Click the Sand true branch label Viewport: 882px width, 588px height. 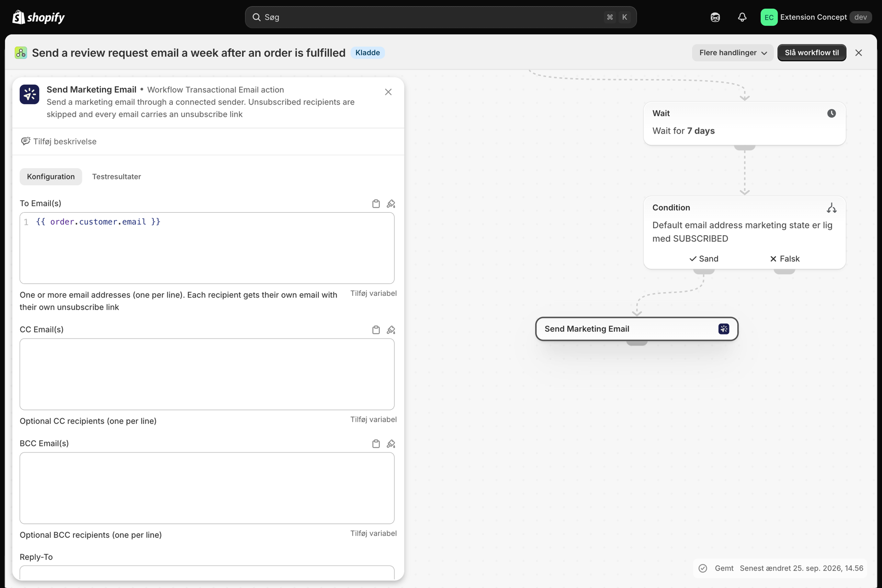704,259
